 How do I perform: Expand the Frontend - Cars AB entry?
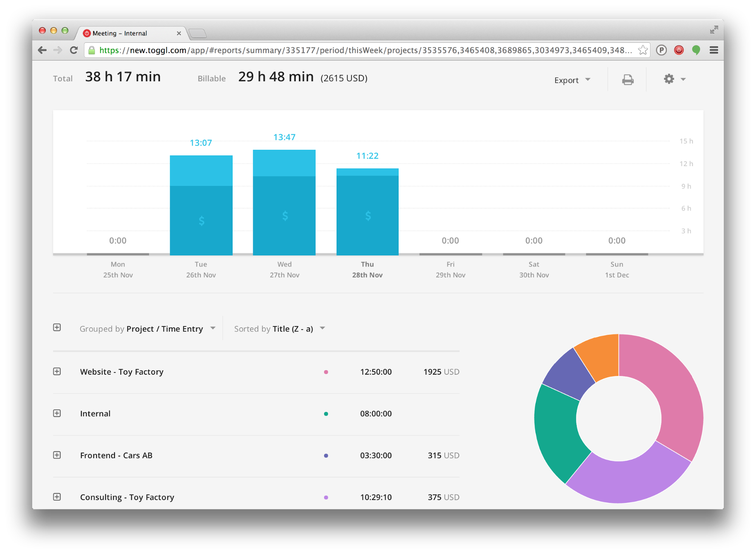[x=57, y=455]
